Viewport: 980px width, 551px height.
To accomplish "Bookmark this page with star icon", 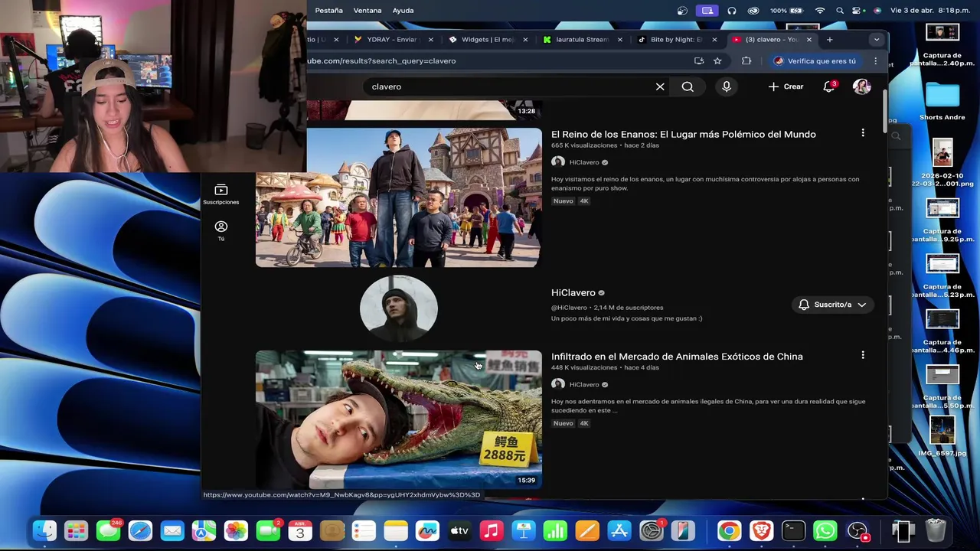I will tap(717, 61).
